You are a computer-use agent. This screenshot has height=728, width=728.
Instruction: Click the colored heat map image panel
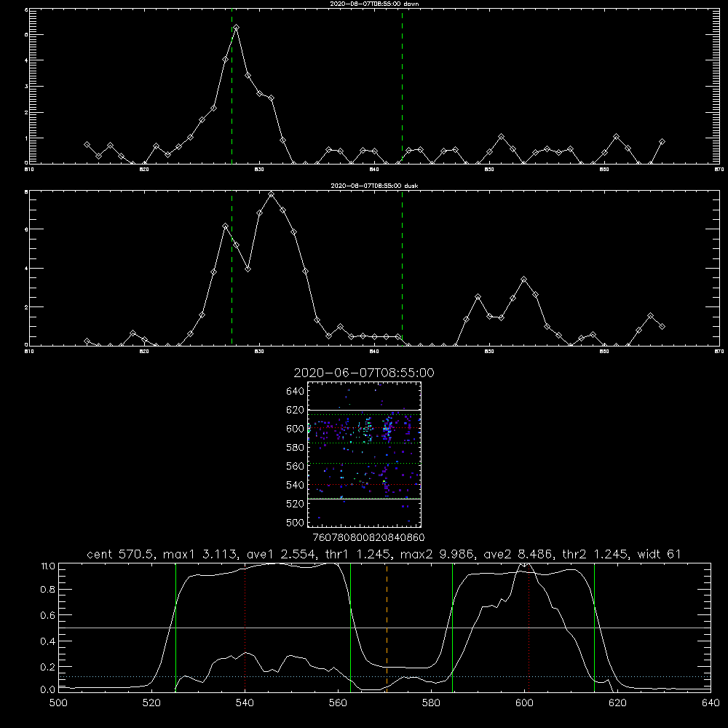(364, 454)
